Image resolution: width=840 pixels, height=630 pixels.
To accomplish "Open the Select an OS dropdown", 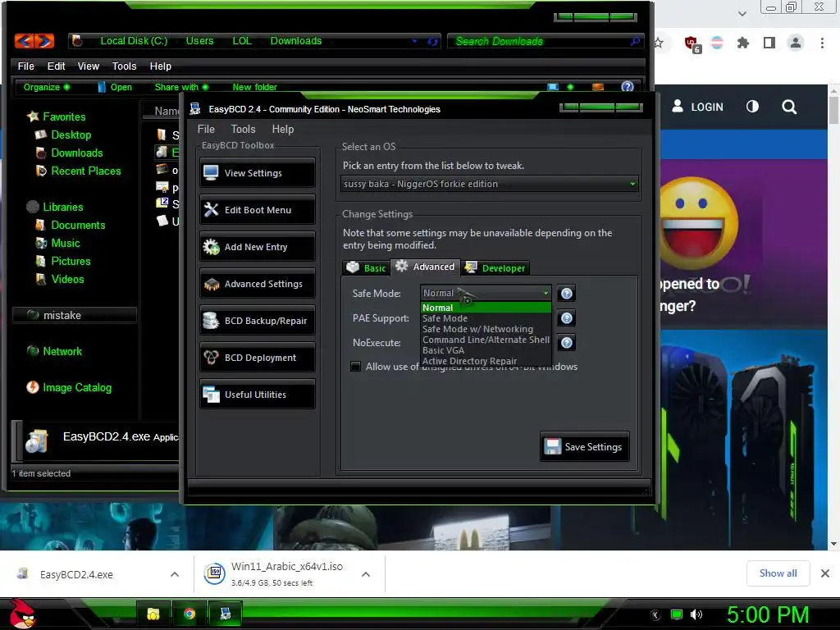I will click(489, 184).
